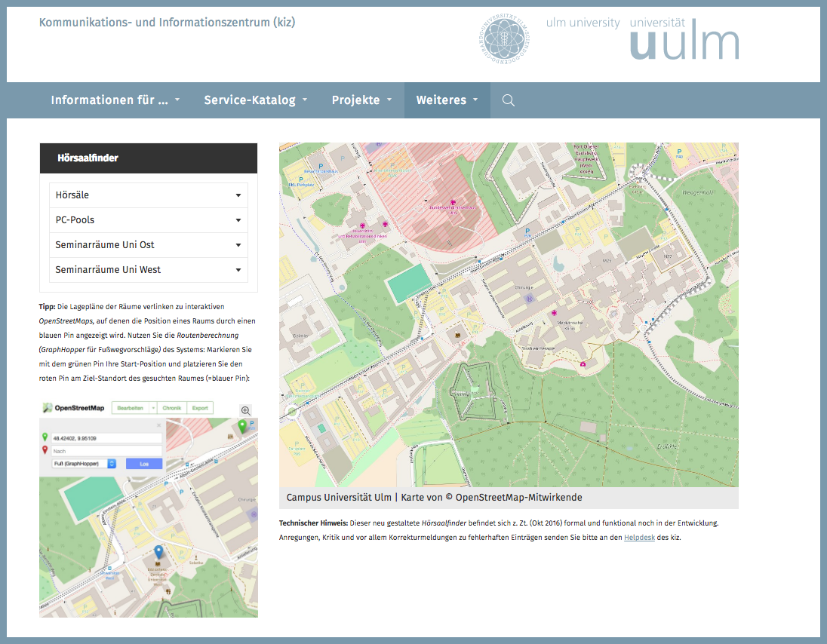Open the Service-Katalog menu
The height and width of the screenshot is (644, 827).
coord(255,100)
